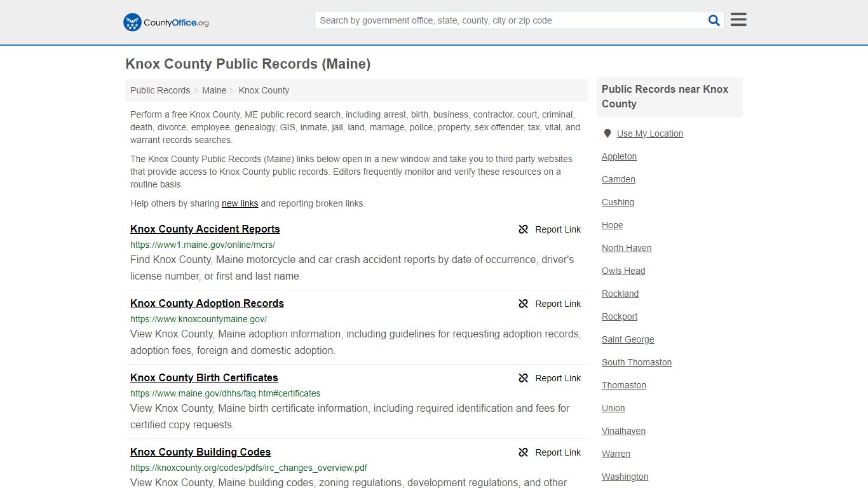Follow the new links hyperlink
The image size is (868, 488).
click(x=240, y=203)
